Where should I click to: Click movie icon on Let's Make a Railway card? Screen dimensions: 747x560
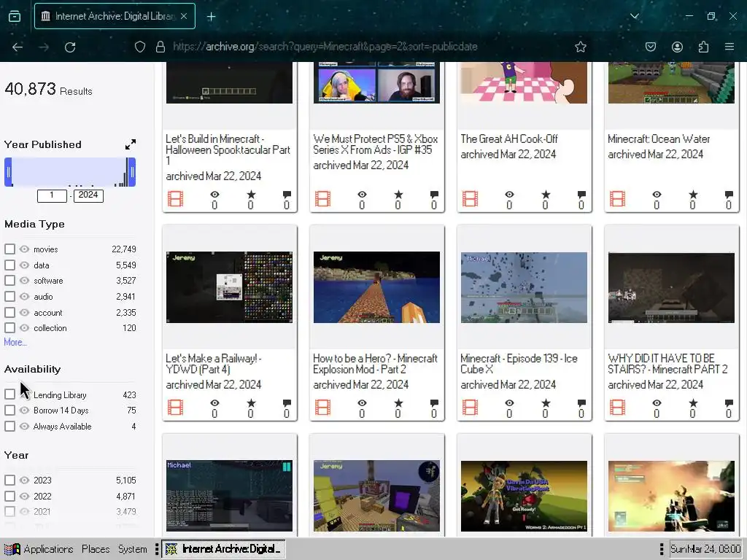point(175,407)
